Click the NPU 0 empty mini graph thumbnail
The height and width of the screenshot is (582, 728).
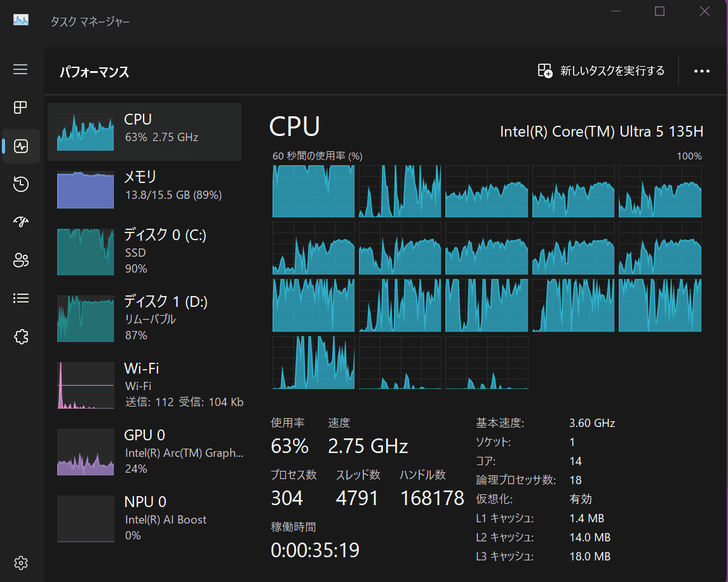pyautogui.click(x=85, y=519)
